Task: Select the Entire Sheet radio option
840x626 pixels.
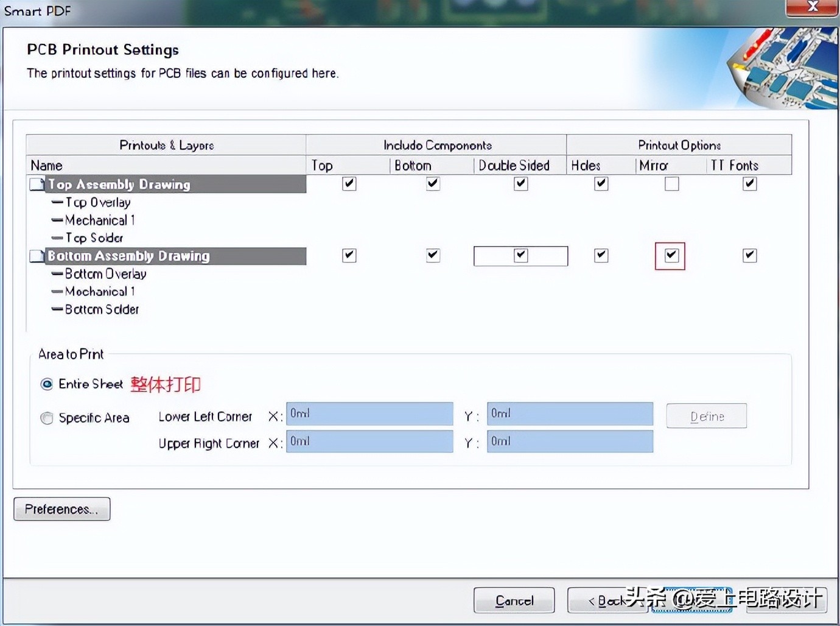Action: pyautogui.click(x=47, y=384)
